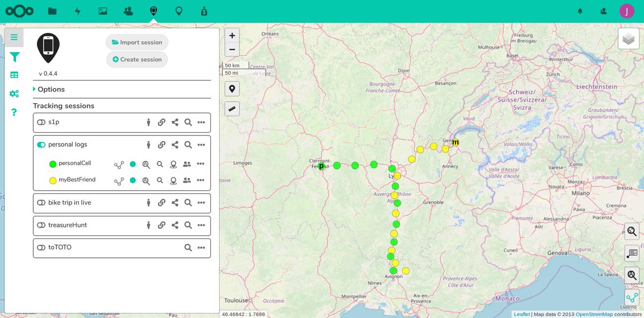This screenshot has height=318, width=644.
Task: Change myBestFriend yellow color swatch
Action: (53, 181)
